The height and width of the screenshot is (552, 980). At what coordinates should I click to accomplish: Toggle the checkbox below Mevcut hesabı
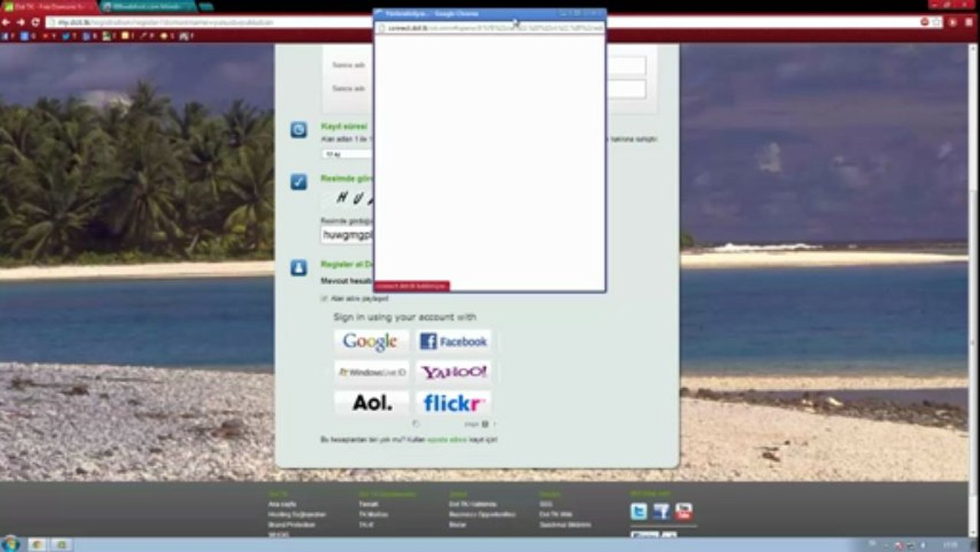324,298
